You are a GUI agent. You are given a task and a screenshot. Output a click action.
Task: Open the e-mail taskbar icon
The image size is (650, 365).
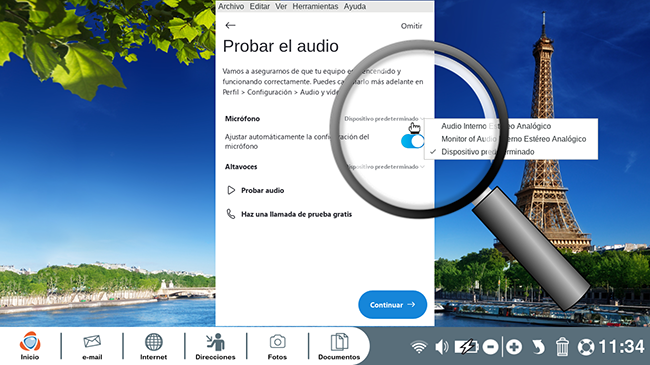pos(92,346)
